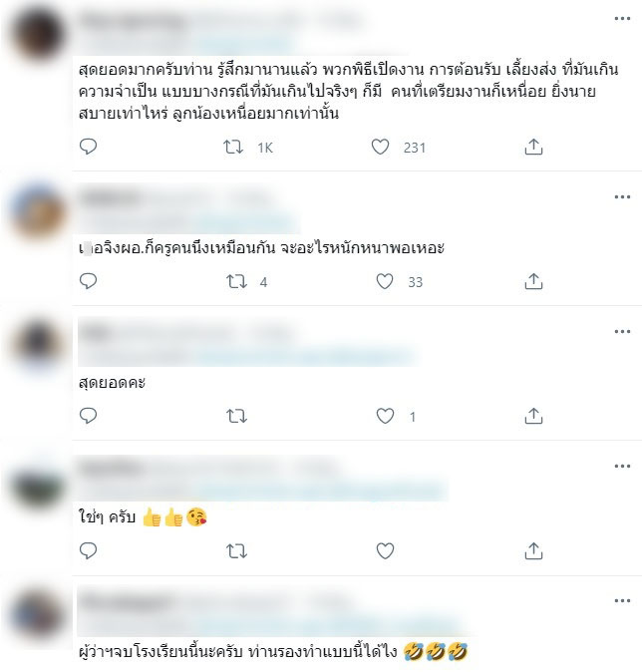642x672 pixels.
Task: Like the 'สุดยอดคะ' tweet with 1 like
Action: (x=385, y=416)
